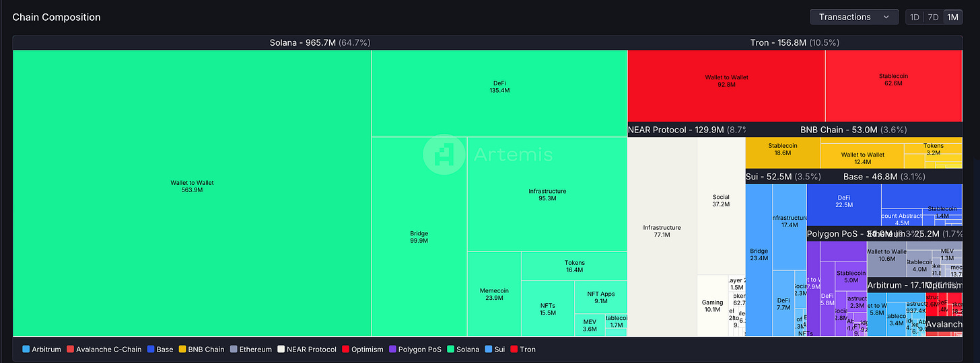Select Sui Bridge 23.4M block
This screenshot has height=363, width=980.
(759, 260)
